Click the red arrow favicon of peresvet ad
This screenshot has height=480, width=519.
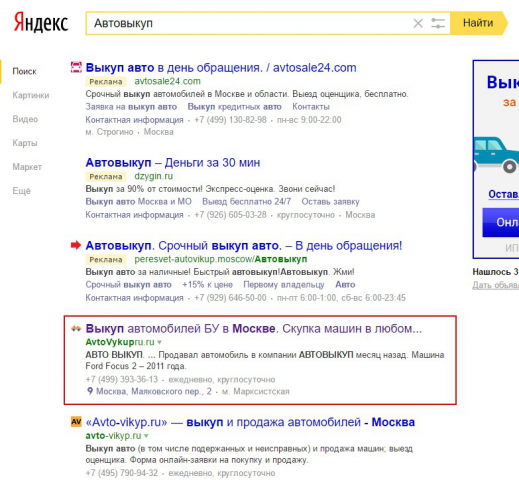pos(76,245)
